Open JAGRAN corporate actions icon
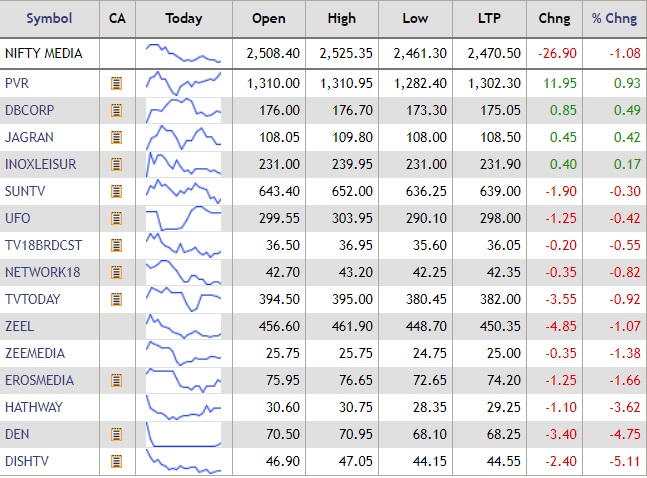Image resolution: width=647 pixels, height=478 pixels. tap(117, 137)
